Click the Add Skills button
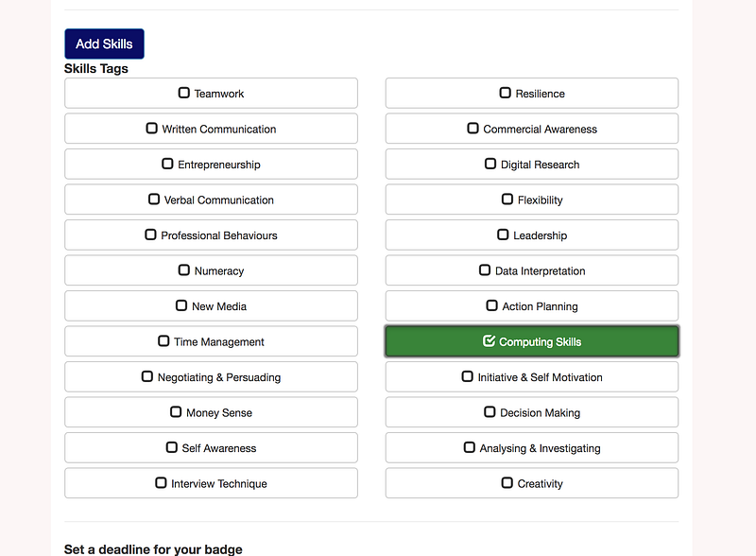 (104, 44)
